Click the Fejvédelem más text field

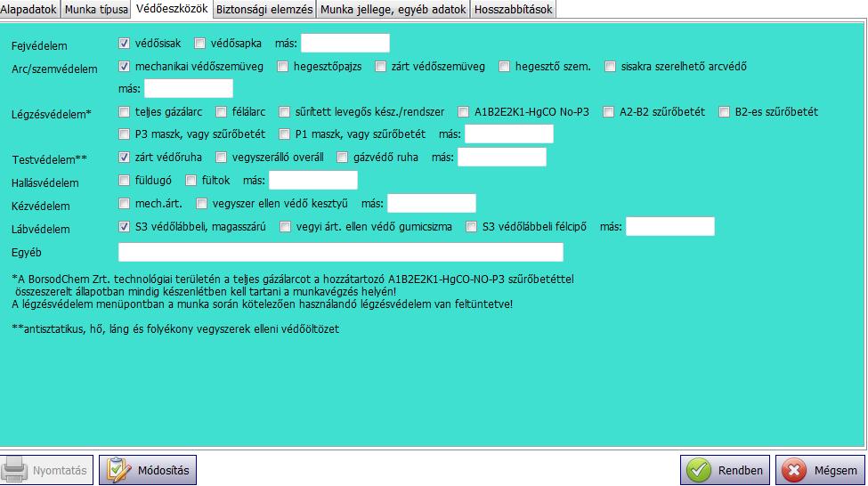pyautogui.click(x=345, y=44)
